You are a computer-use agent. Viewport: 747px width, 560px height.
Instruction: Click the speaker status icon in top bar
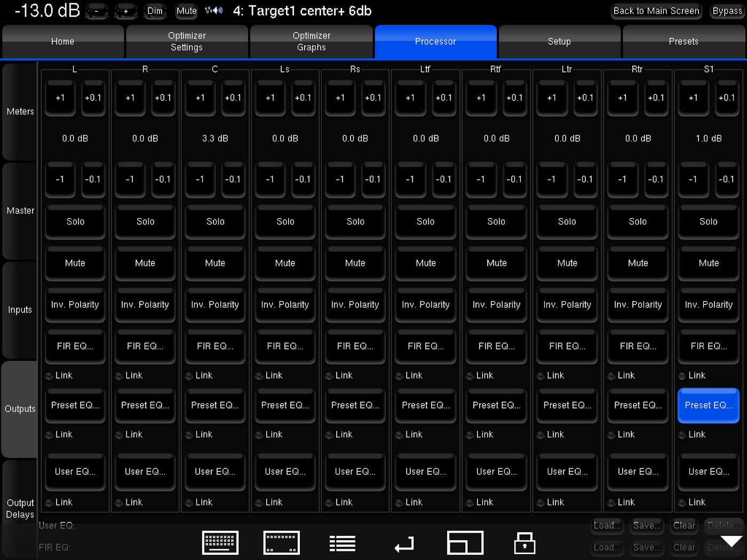(x=214, y=11)
